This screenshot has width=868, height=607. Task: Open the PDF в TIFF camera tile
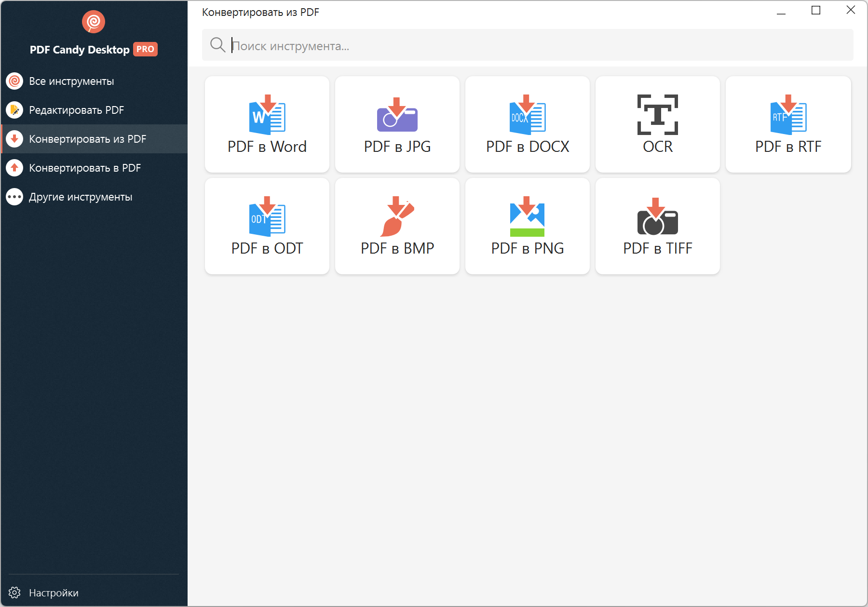point(658,226)
